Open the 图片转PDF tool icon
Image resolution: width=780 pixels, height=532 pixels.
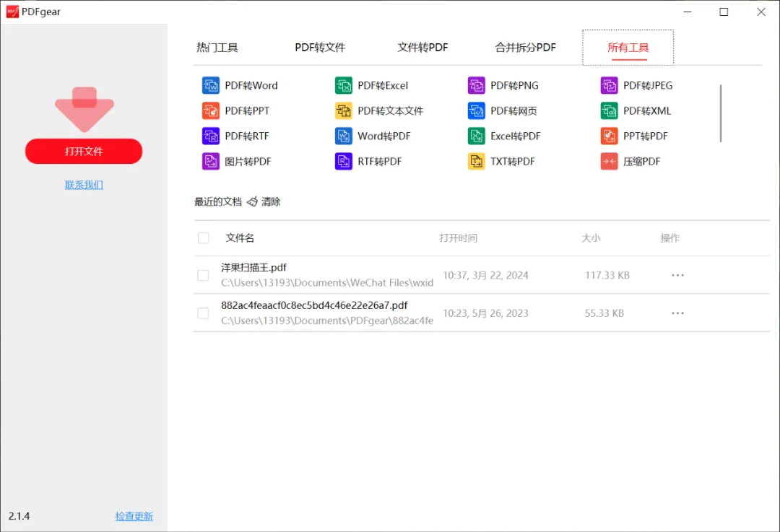pos(210,162)
